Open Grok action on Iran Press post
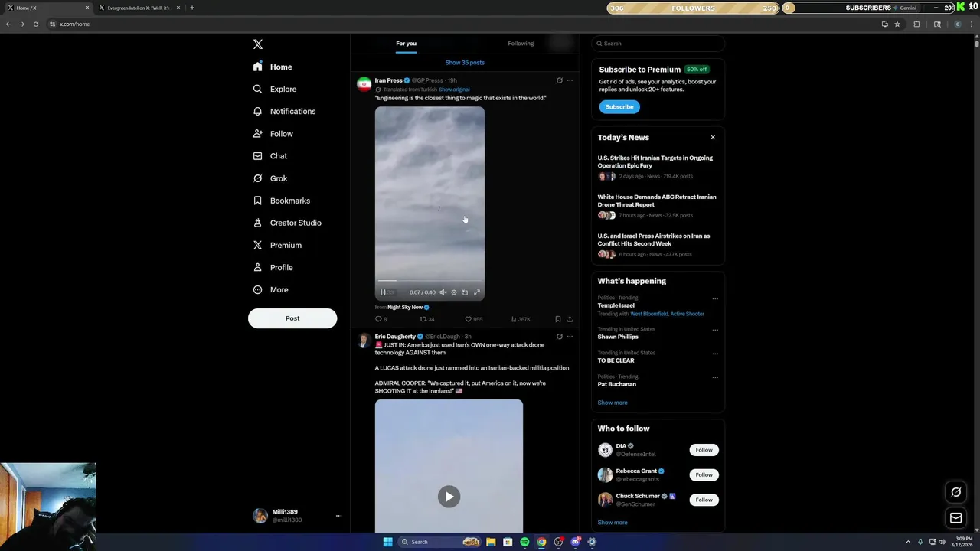980x551 pixels. 559,80
